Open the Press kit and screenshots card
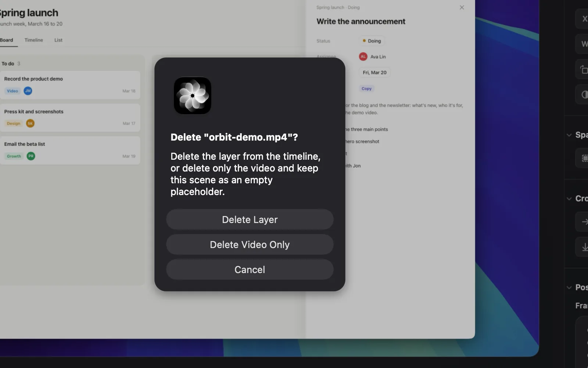 tap(70, 118)
